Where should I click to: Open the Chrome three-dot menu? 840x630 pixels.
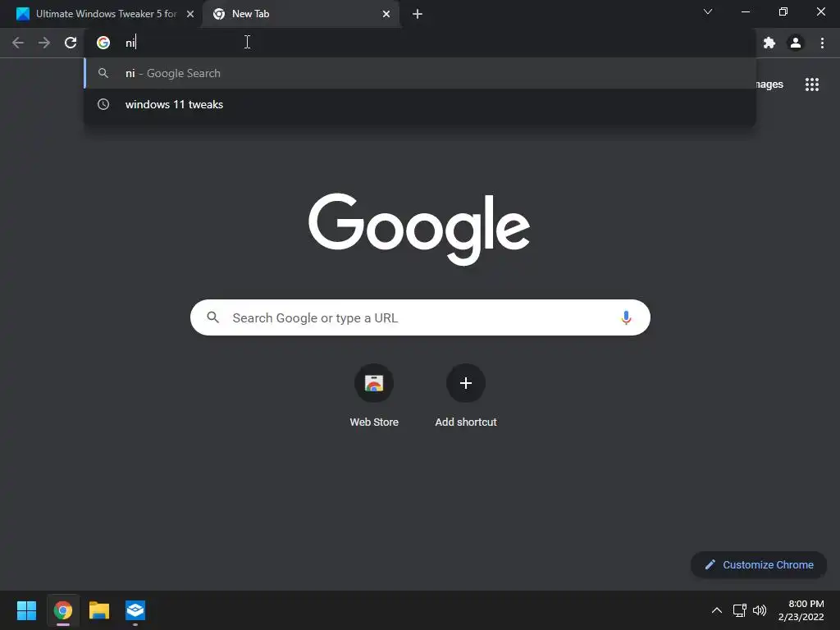click(x=822, y=43)
